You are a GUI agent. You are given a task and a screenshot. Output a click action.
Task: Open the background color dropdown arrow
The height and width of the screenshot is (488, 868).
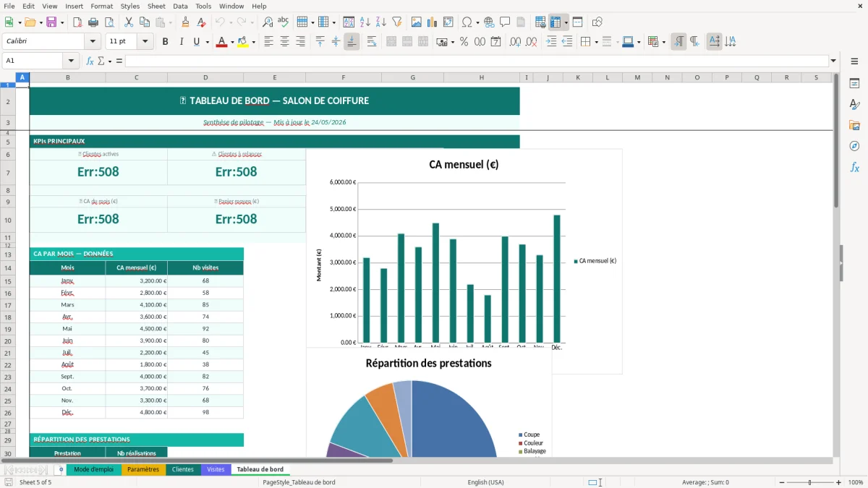coord(253,42)
